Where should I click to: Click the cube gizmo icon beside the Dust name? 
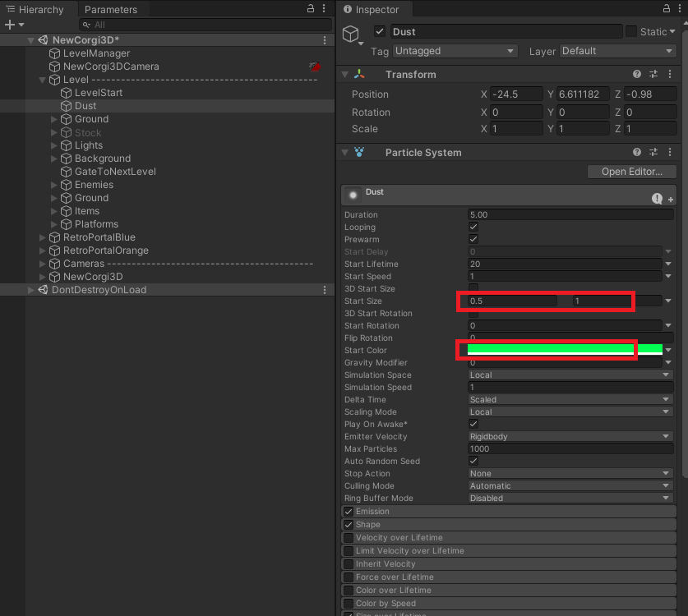(351, 31)
